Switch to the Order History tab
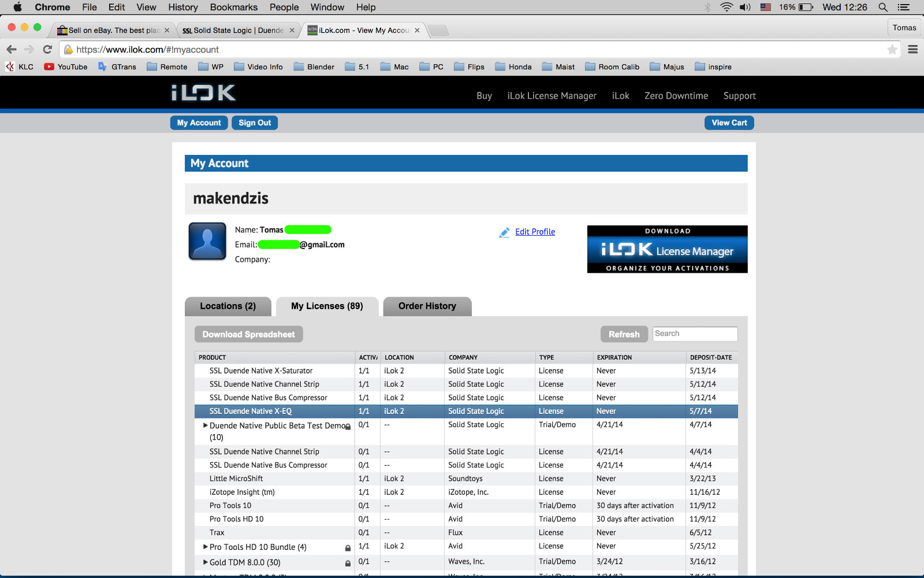Screen dimensions: 924x578 pos(427,306)
